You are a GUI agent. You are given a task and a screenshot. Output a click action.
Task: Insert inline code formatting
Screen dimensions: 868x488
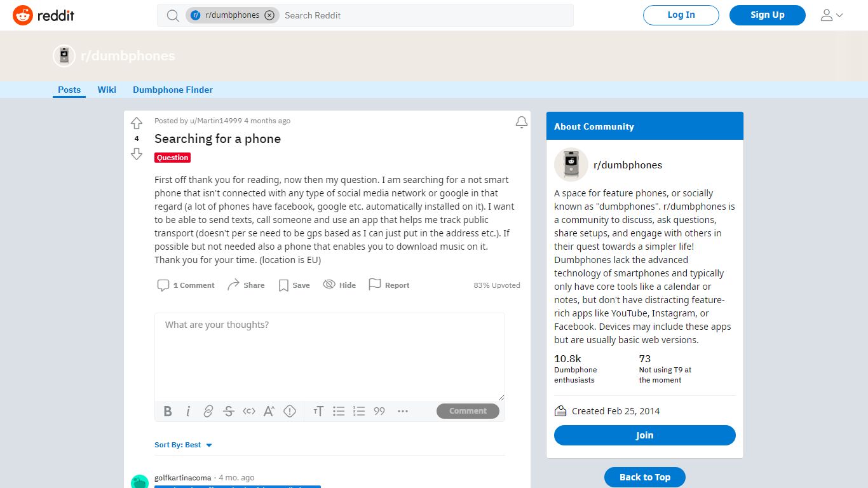(249, 411)
